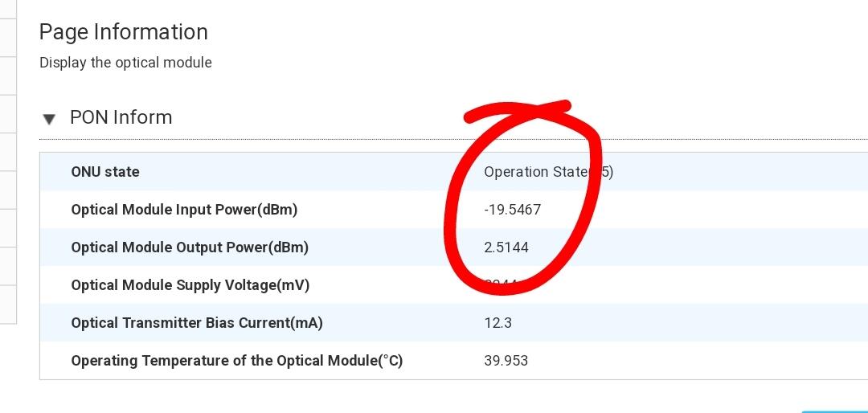Select Optical Module Input Power label
This screenshot has width=868, height=413.
(x=184, y=210)
